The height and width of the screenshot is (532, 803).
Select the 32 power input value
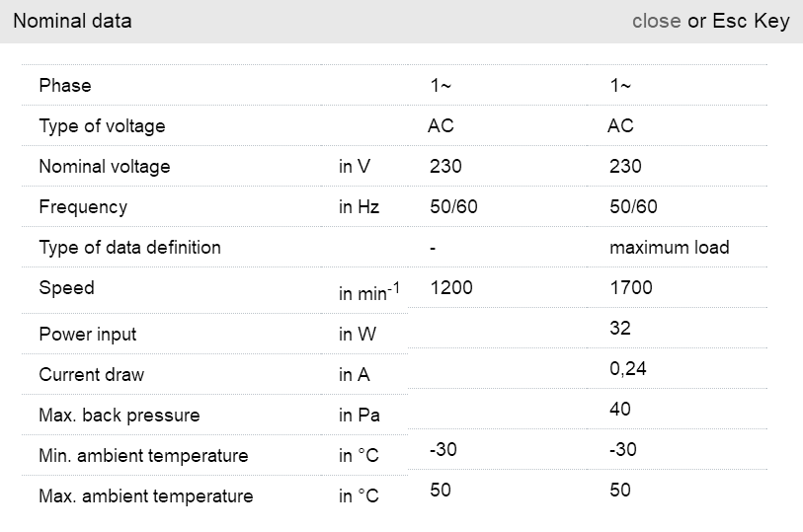point(620,329)
